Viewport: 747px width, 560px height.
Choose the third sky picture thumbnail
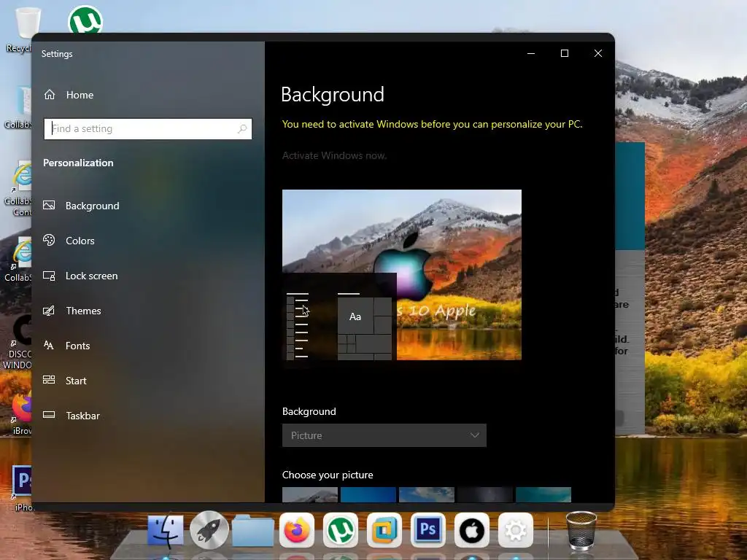(x=426, y=494)
